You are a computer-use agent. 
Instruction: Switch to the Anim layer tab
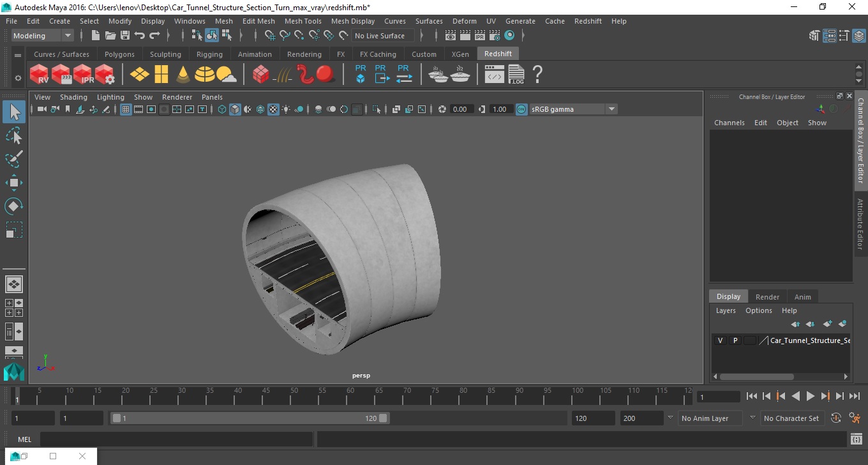pyautogui.click(x=802, y=297)
